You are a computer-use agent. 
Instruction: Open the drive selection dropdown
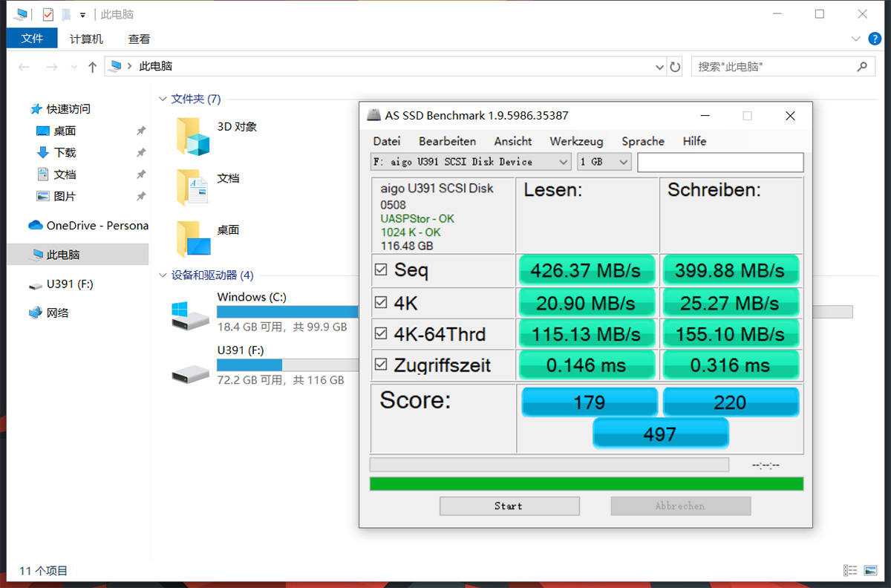point(470,162)
